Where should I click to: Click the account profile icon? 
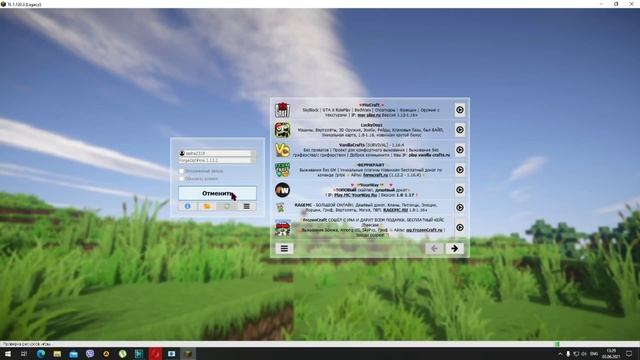click(x=182, y=153)
